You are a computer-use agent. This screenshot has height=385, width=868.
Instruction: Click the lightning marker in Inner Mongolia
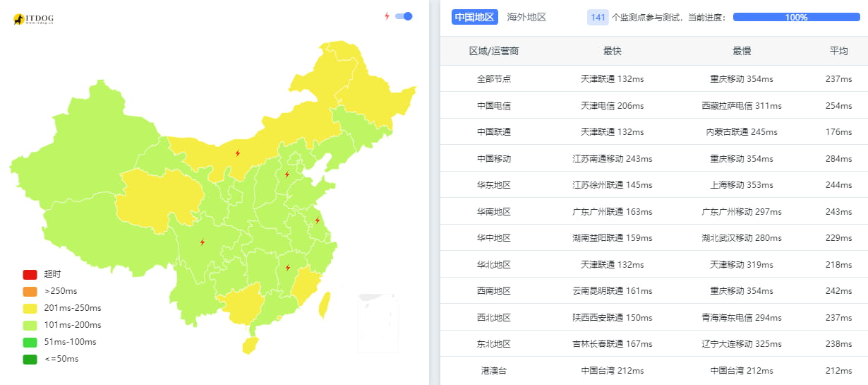(238, 153)
